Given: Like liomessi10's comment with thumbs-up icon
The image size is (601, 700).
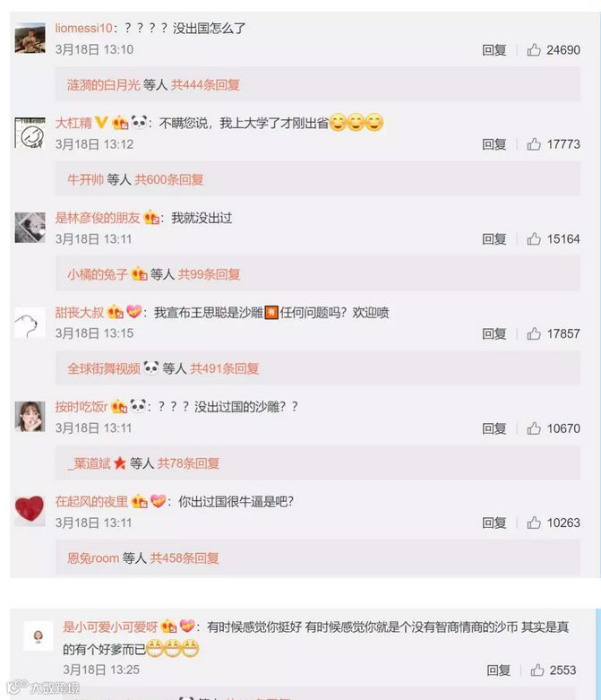Looking at the screenshot, I should 534,49.
